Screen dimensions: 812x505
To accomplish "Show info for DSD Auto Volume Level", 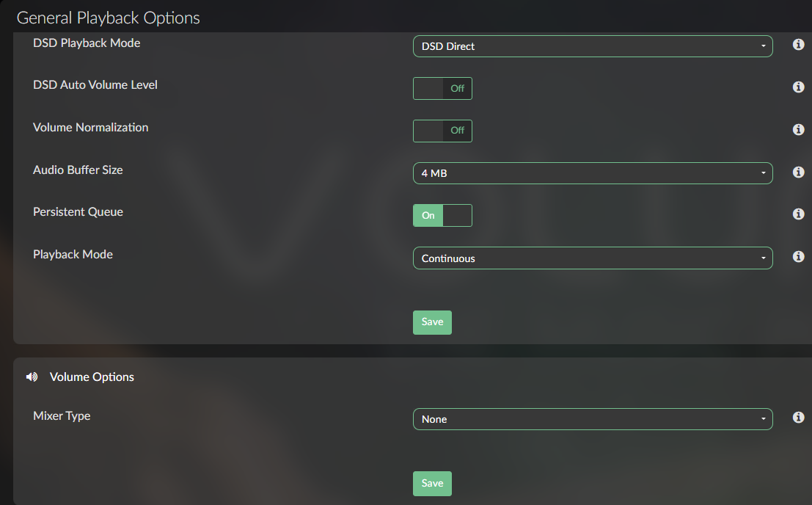I will (798, 87).
